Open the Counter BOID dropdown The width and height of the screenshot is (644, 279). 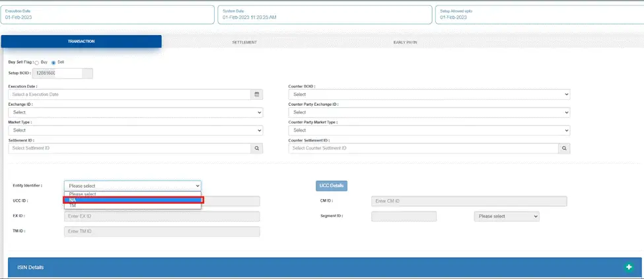pos(429,95)
